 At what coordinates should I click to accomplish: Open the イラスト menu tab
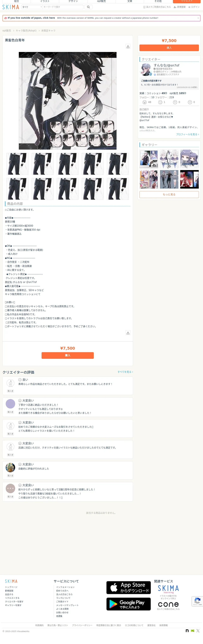click(x=45, y=1)
